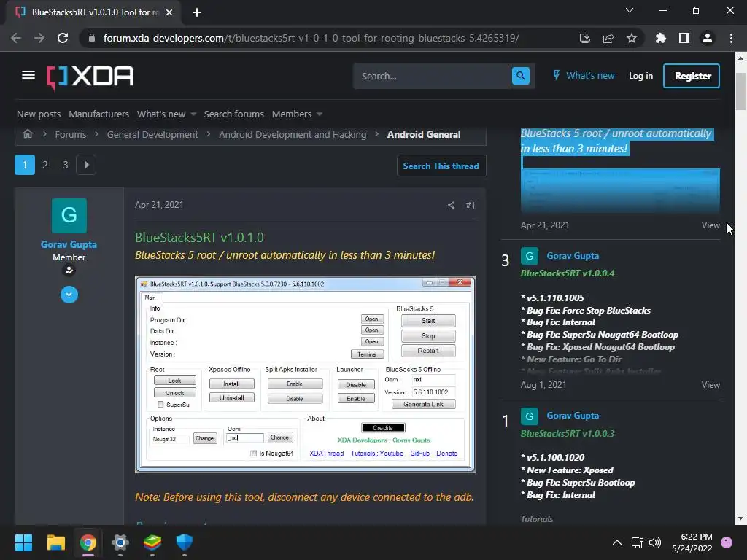Click browser forward arrow

(39, 38)
